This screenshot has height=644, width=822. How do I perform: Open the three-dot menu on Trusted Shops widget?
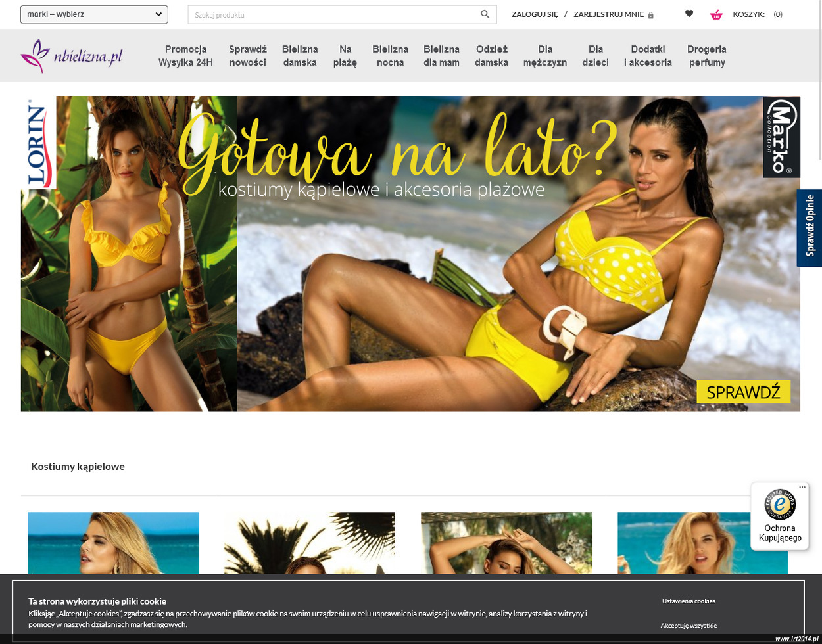802,487
